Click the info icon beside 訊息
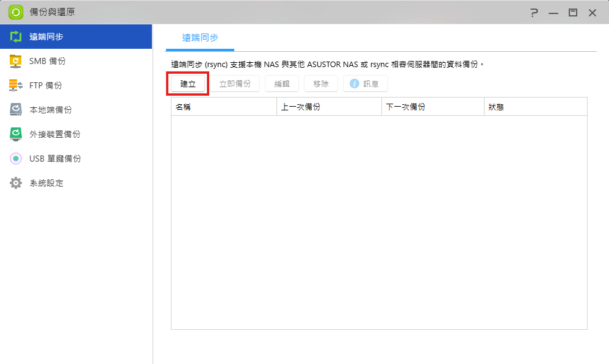Screen dimensions: 609x364 click(354, 84)
